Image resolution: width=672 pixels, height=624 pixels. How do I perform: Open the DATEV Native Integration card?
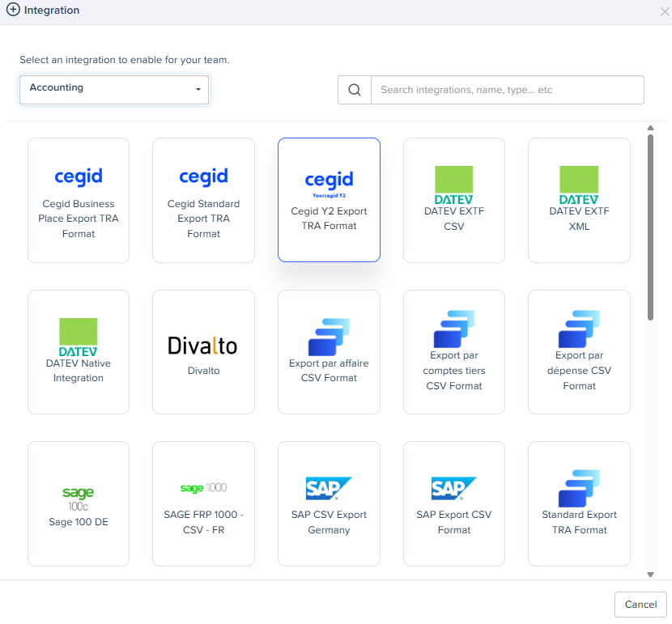tap(79, 352)
